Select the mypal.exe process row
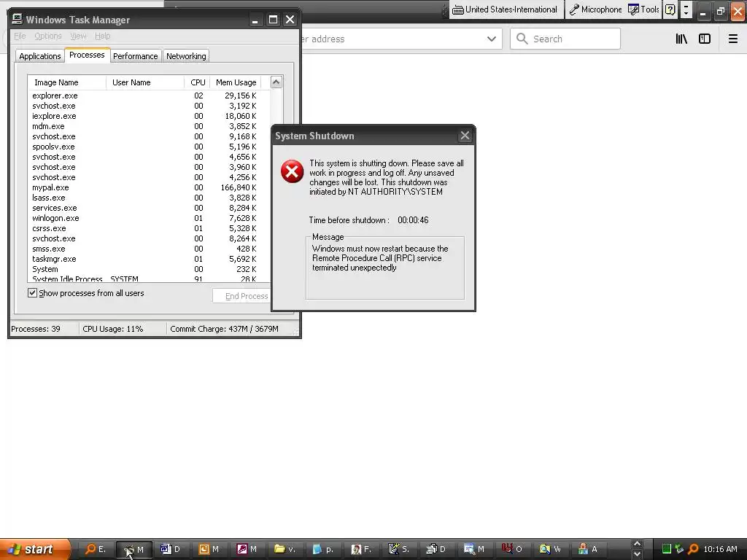 coord(149,187)
